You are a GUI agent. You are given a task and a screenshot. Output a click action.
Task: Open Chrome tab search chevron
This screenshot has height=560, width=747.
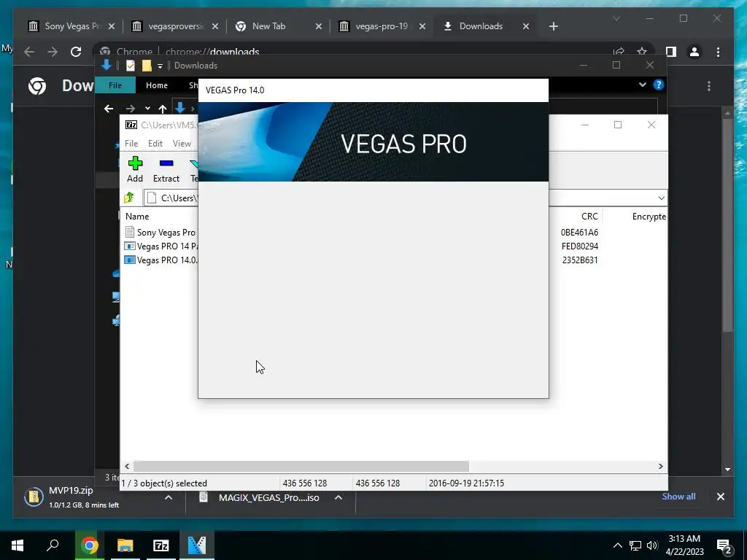[616, 18]
